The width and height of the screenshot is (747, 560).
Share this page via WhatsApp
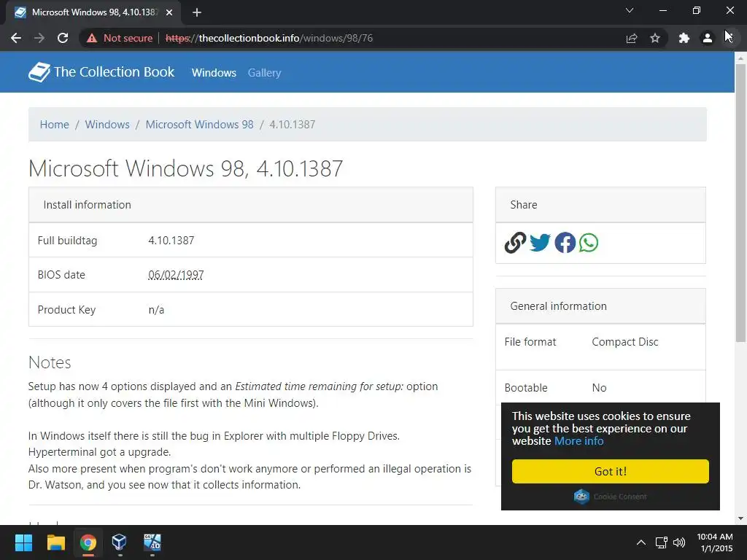tap(589, 243)
